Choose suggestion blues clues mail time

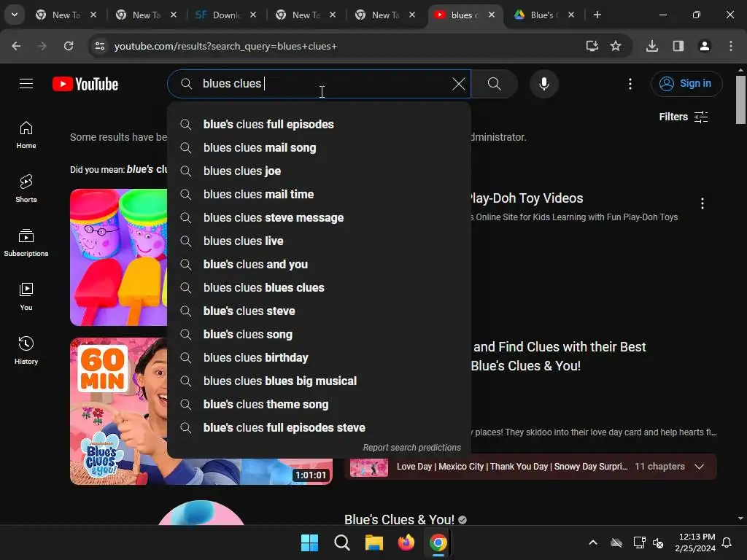coord(319,194)
